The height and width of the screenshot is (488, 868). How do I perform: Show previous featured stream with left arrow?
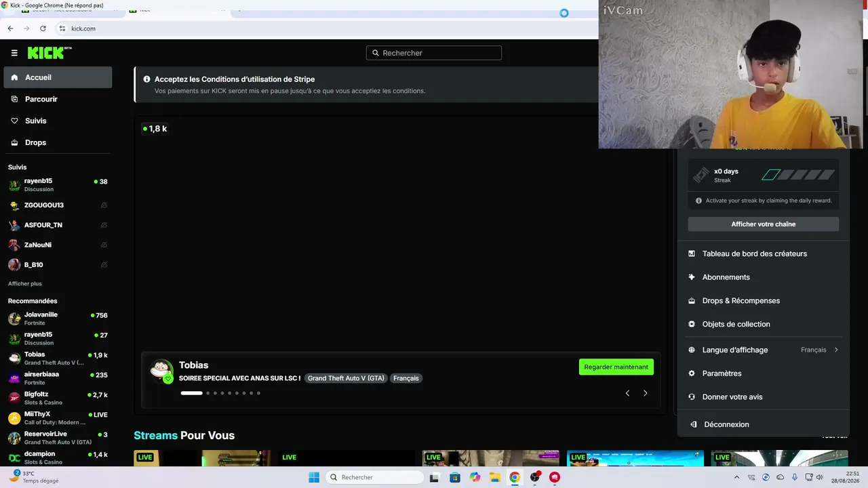[627, 393]
